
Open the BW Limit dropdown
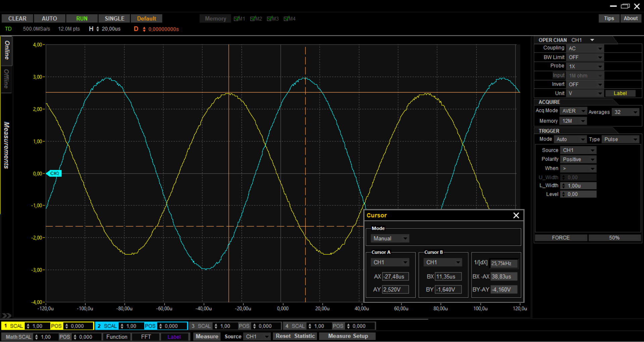point(585,57)
